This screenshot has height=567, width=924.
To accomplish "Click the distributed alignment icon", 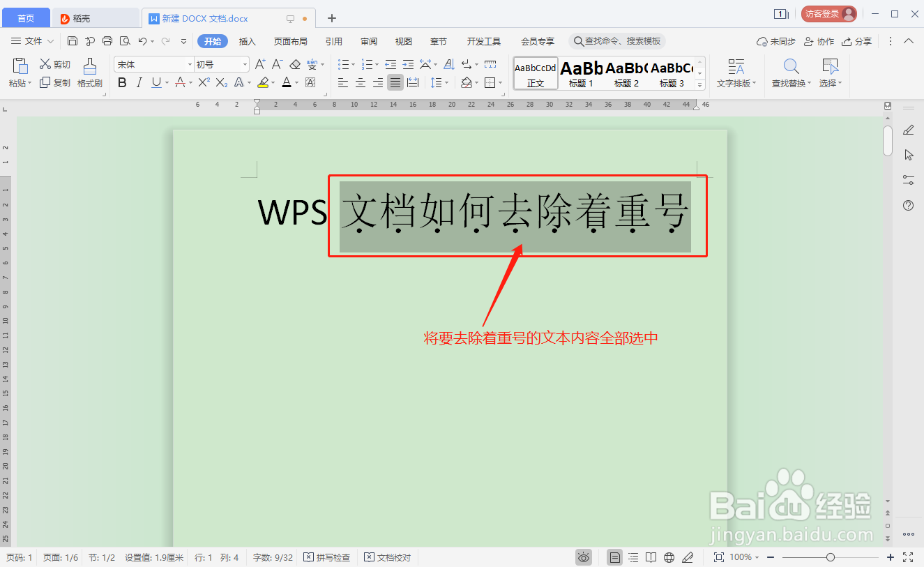I will pos(413,82).
